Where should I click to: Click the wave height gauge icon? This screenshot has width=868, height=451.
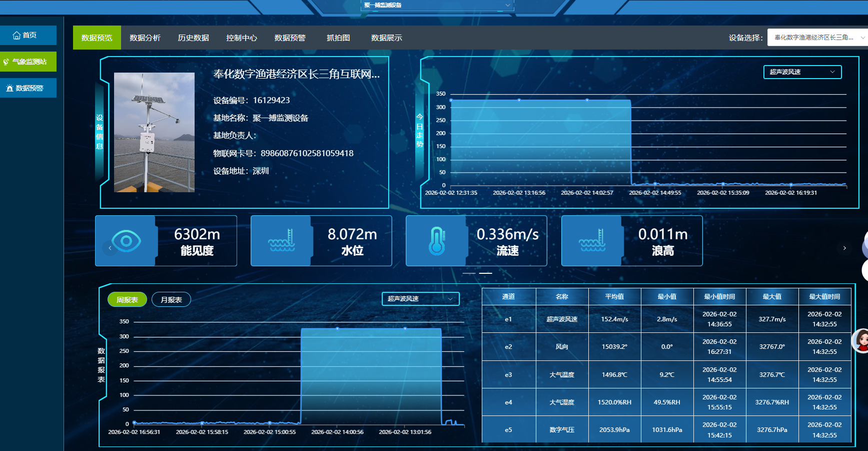[592, 241]
